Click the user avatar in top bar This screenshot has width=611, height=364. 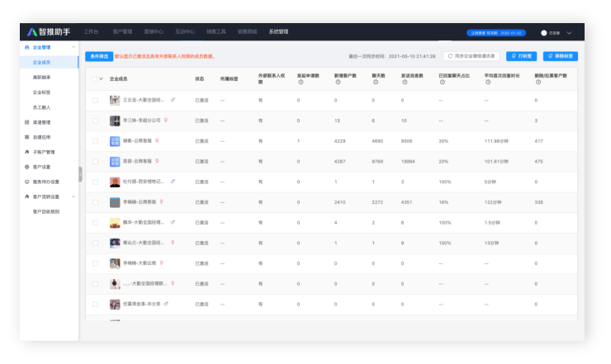point(544,33)
